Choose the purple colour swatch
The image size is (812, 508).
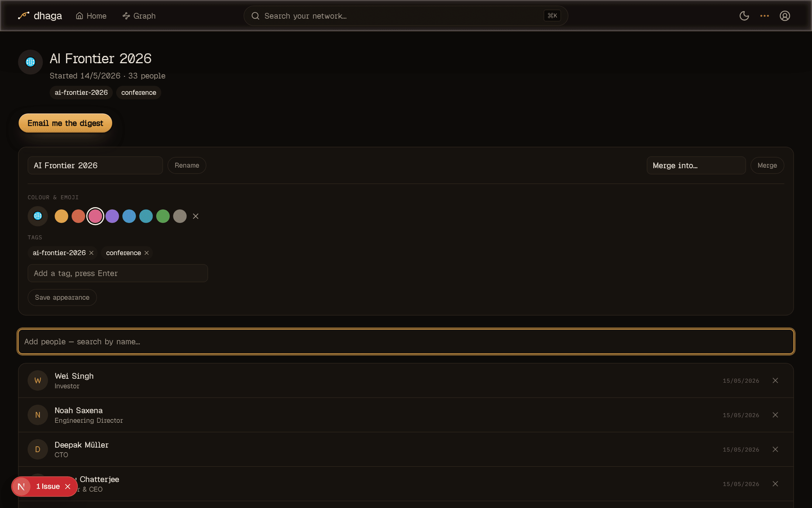(x=112, y=216)
